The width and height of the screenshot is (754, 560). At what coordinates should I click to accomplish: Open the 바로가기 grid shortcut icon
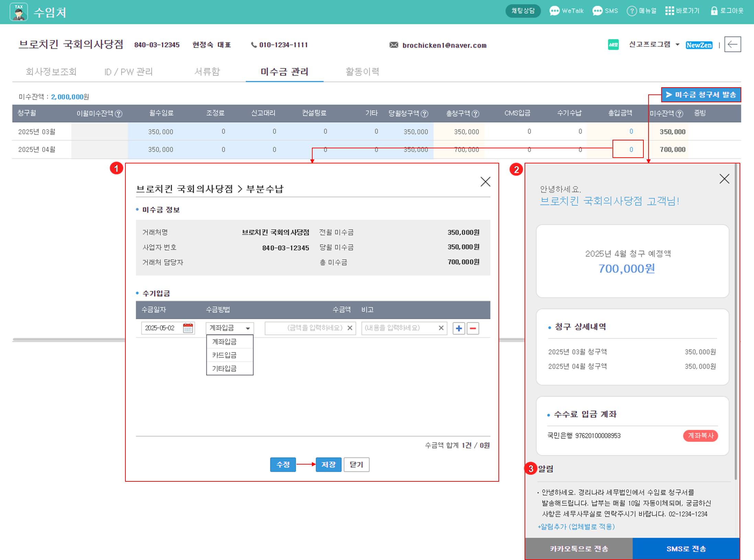click(x=669, y=11)
